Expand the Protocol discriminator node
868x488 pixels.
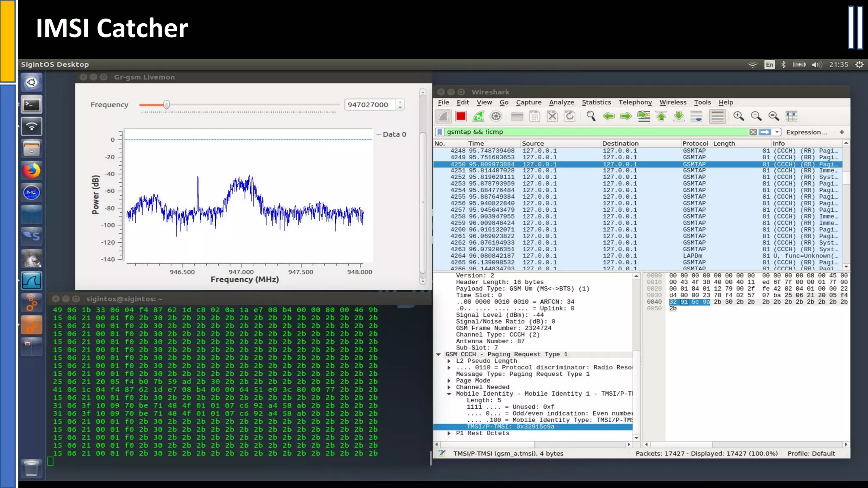tap(449, 368)
